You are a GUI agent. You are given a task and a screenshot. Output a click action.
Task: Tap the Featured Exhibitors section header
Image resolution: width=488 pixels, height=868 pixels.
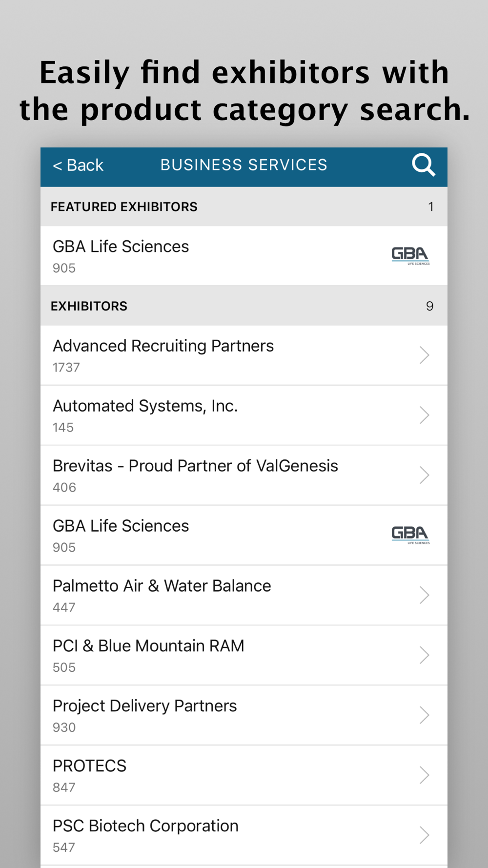click(124, 207)
